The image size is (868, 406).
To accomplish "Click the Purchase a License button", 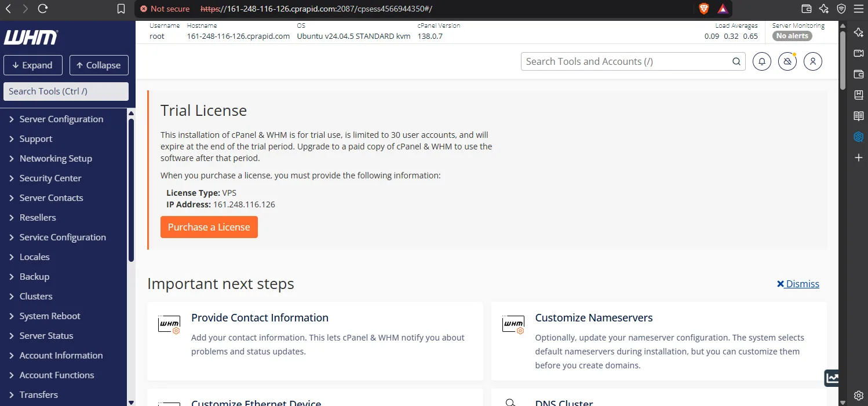I will [x=209, y=227].
